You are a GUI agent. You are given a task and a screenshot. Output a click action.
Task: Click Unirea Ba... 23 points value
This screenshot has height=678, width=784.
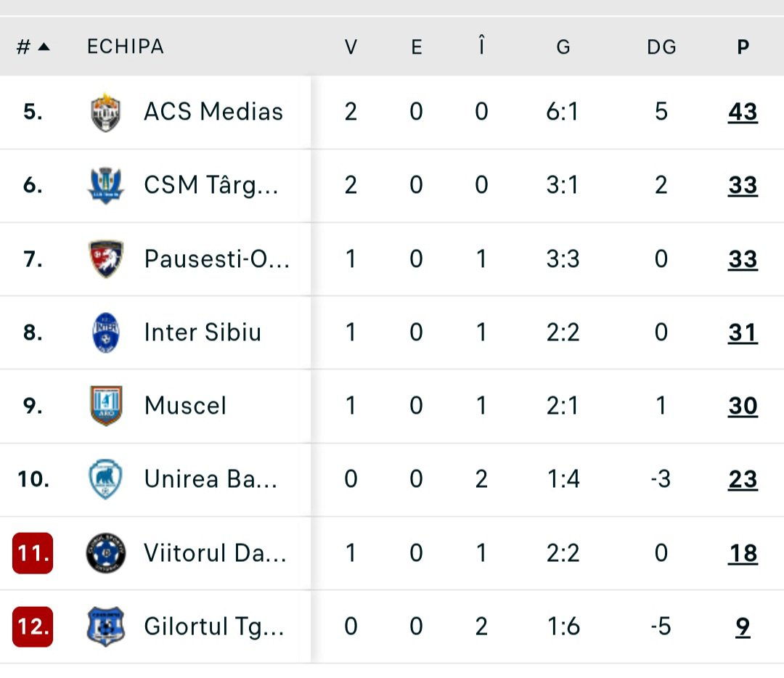tap(743, 479)
